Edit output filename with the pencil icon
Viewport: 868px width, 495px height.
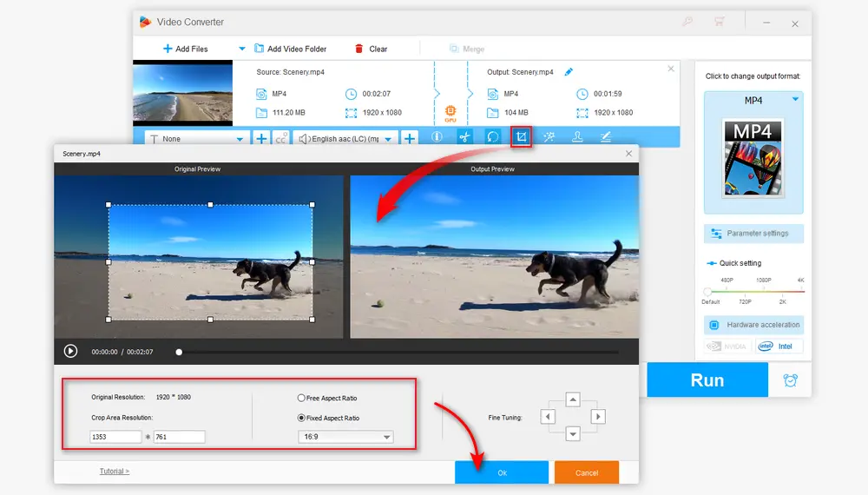569,72
